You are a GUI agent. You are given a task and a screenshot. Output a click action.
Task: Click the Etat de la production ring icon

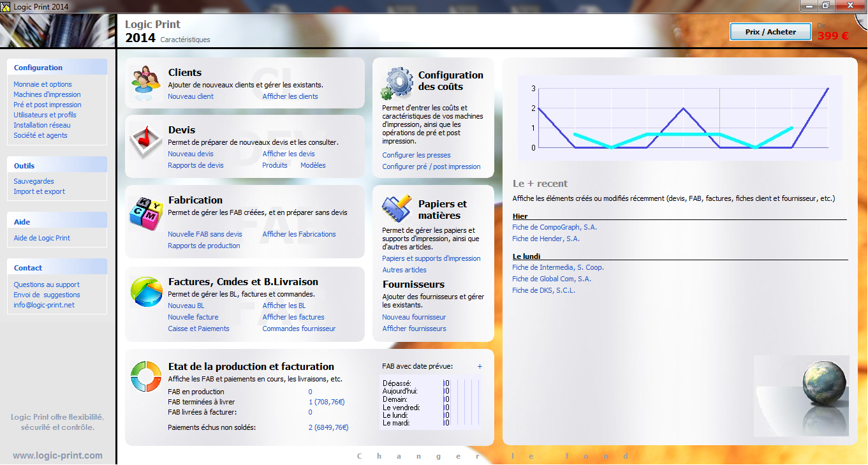[146, 376]
